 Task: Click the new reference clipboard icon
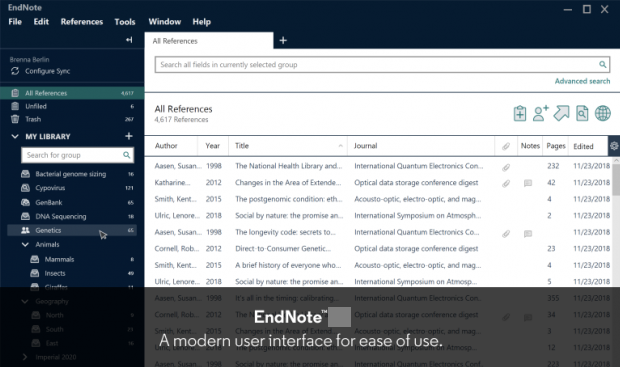(520, 114)
